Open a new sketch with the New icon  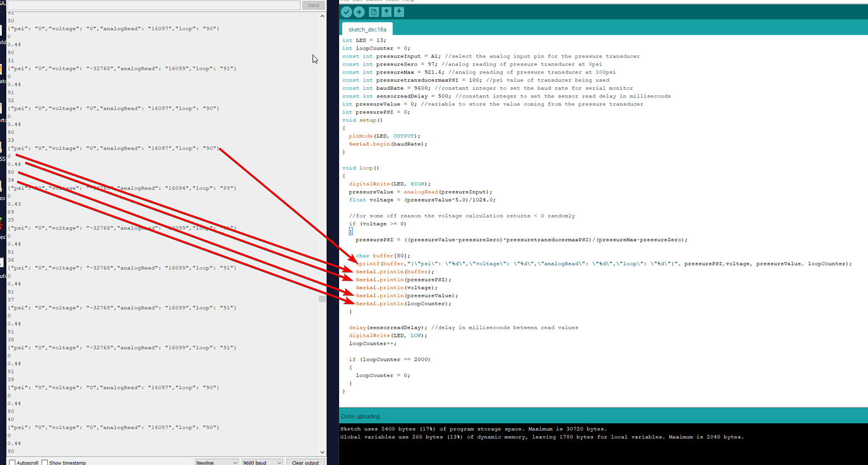pyautogui.click(x=374, y=11)
